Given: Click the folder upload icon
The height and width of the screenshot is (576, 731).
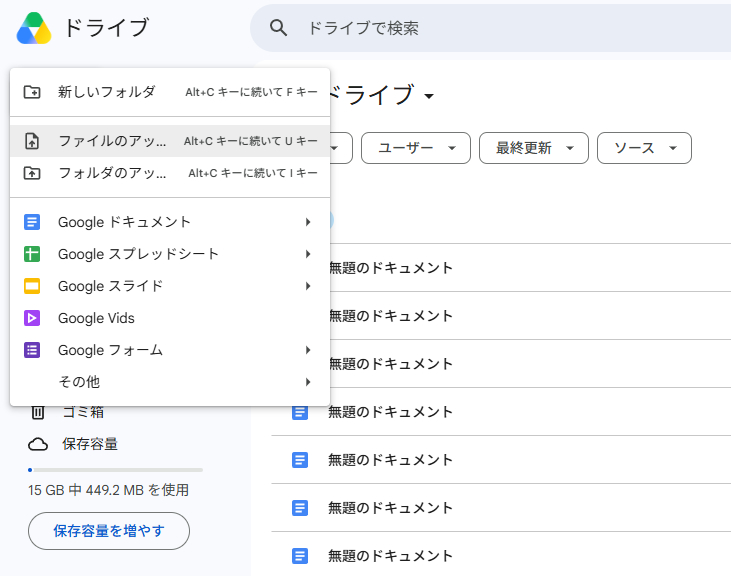Looking at the screenshot, I should 32,173.
